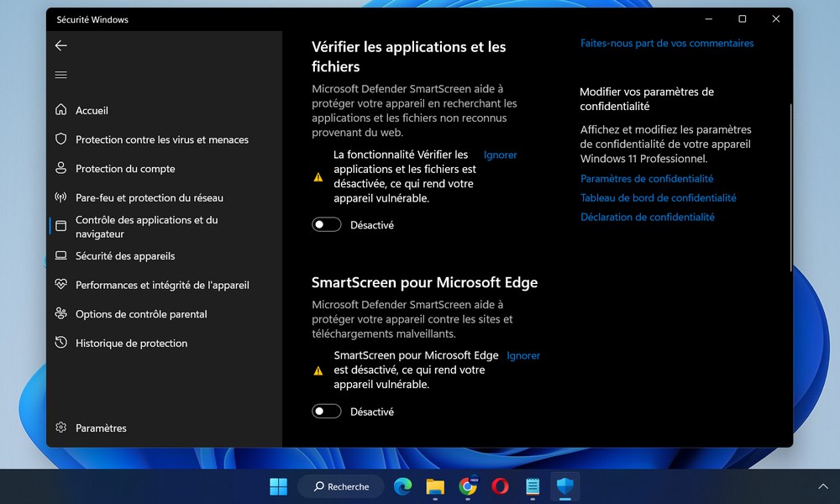Open Faites-nous part de vos commentaires

[x=666, y=44]
